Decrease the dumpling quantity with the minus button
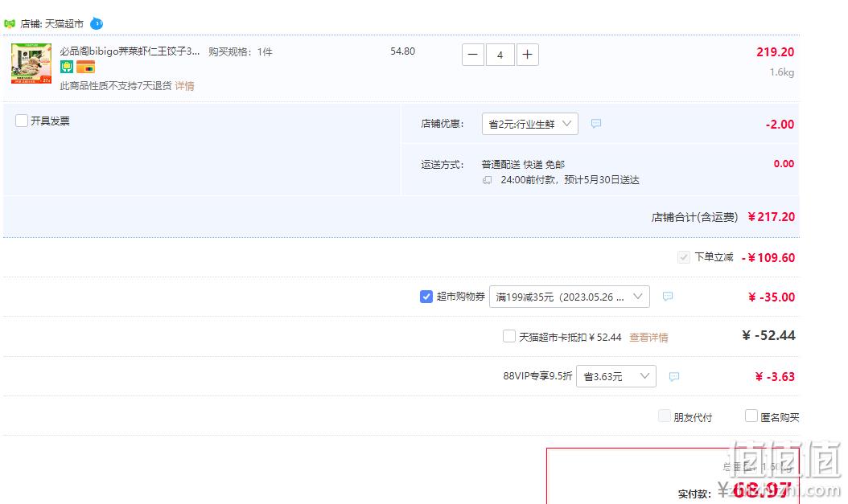The height and width of the screenshot is (504, 848). click(x=472, y=55)
